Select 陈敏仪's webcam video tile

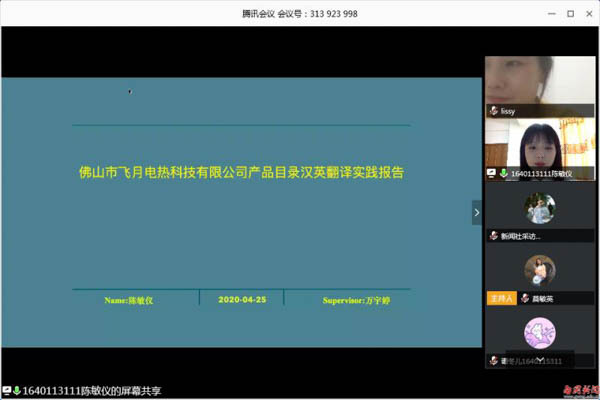tap(538, 145)
